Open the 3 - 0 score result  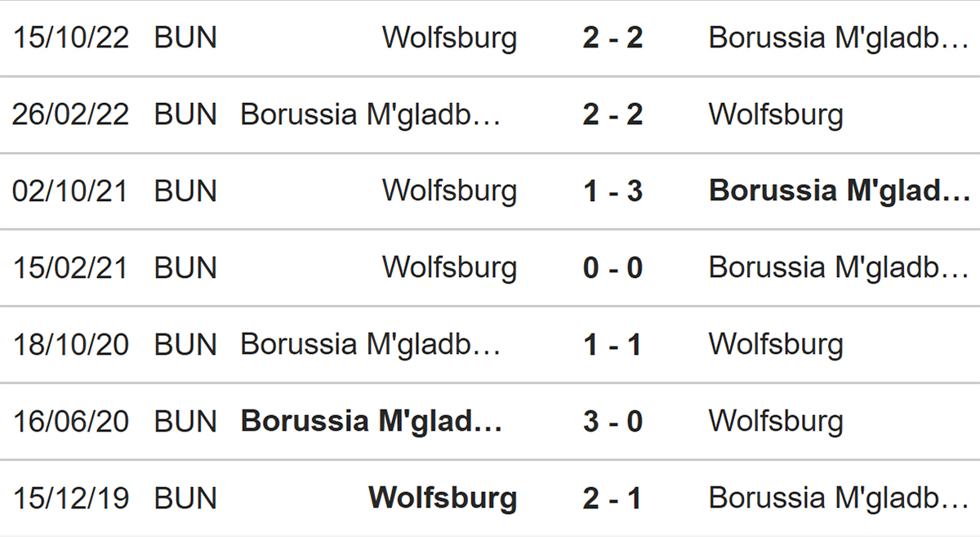(x=612, y=422)
